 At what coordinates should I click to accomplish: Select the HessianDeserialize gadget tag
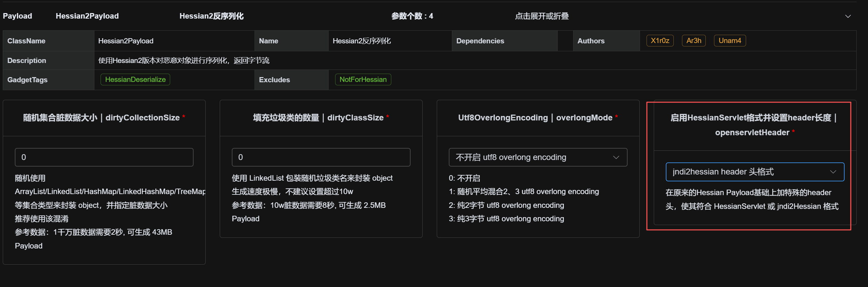point(135,79)
